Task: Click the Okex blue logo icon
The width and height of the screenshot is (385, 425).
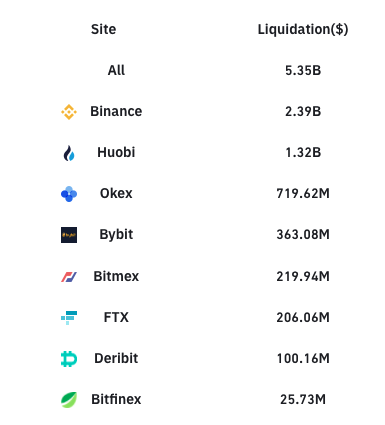Action: click(x=69, y=194)
